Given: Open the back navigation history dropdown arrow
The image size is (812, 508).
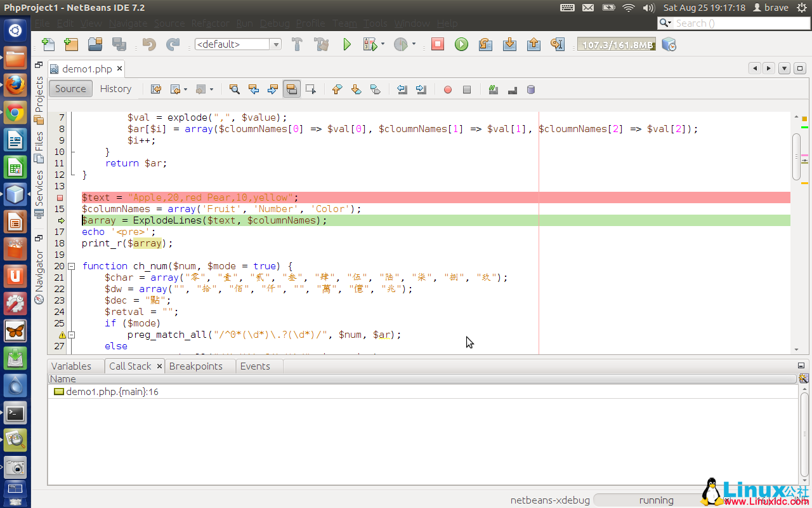Looking at the screenshot, I should pyautogui.click(x=187, y=90).
